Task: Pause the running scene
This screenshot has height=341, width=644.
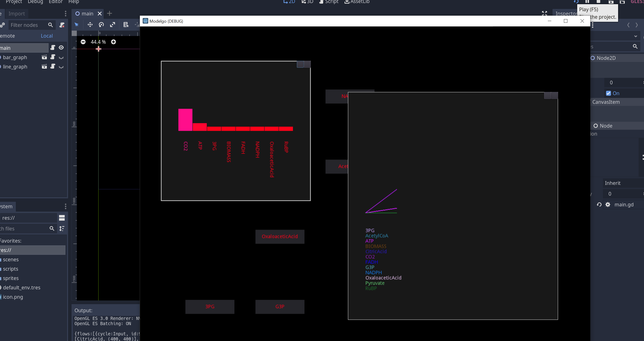Action: (587, 2)
